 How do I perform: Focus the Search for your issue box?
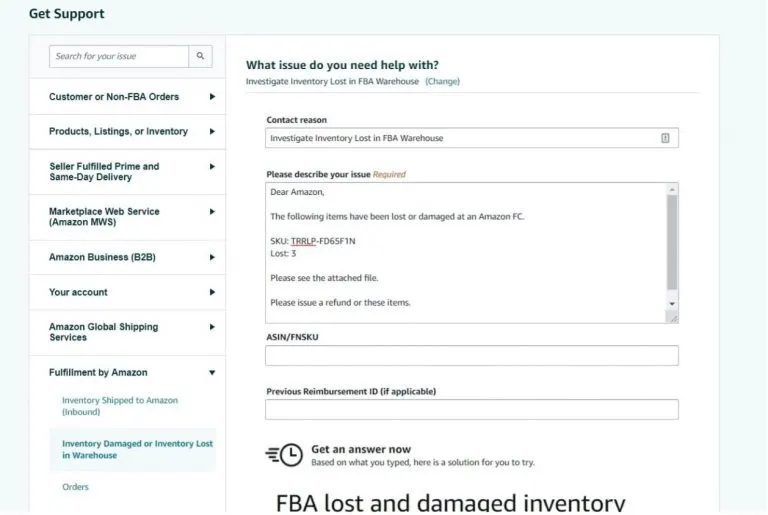119,57
